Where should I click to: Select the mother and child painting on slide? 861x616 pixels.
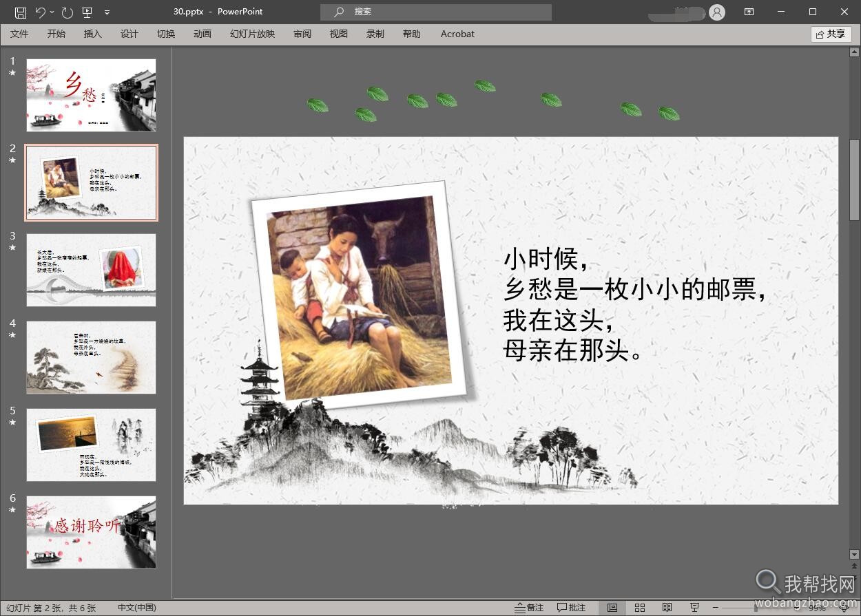(x=360, y=296)
